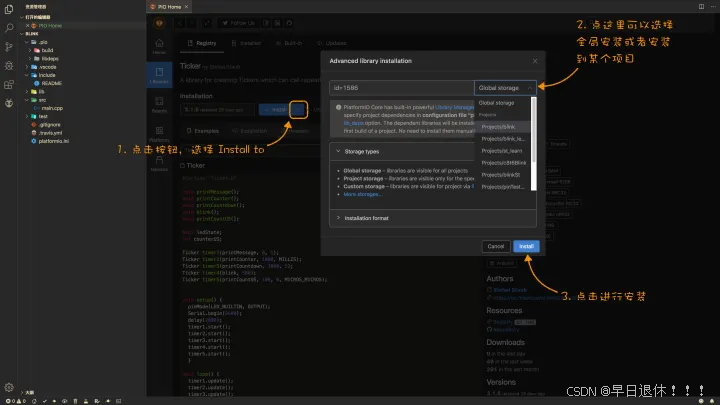Image resolution: width=720 pixels, height=405 pixels.
Task: Open the Global storage dropdown
Action: pos(505,88)
